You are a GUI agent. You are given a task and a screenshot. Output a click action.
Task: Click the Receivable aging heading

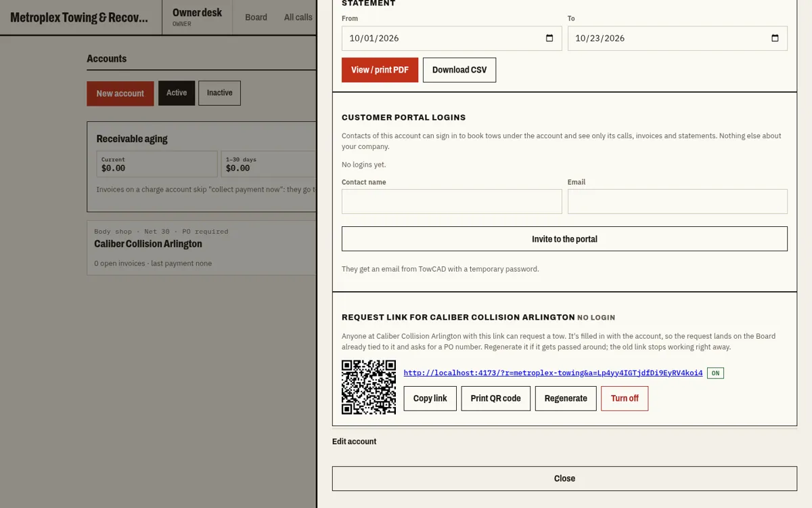pyautogui.click(x=132, y=139)
